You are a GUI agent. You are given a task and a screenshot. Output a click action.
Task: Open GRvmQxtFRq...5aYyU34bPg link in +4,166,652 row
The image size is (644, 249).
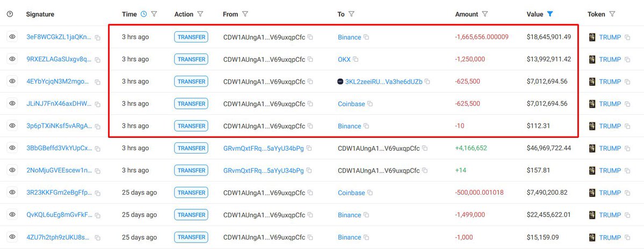(x=264, y=148)
